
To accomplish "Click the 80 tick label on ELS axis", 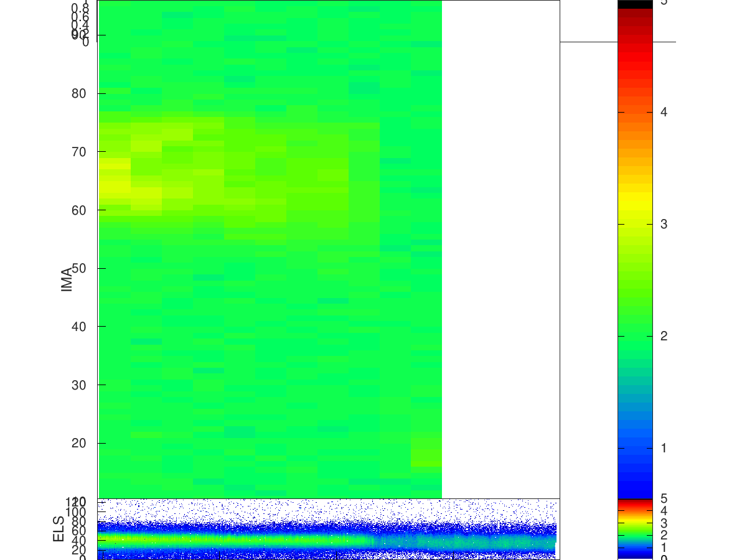I will pos(79,521).
